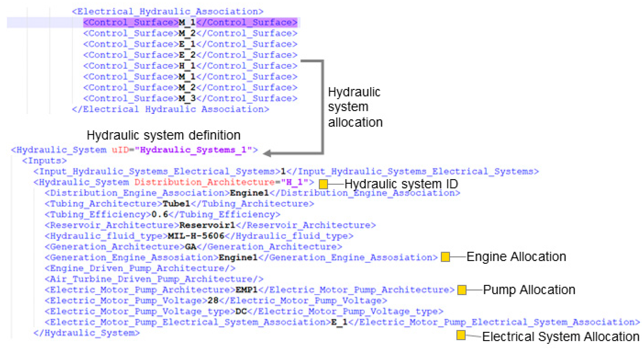Click the Electrical_Hydraulic_Association opening tag
Screen dimensions: 644x350
(168, 11)
